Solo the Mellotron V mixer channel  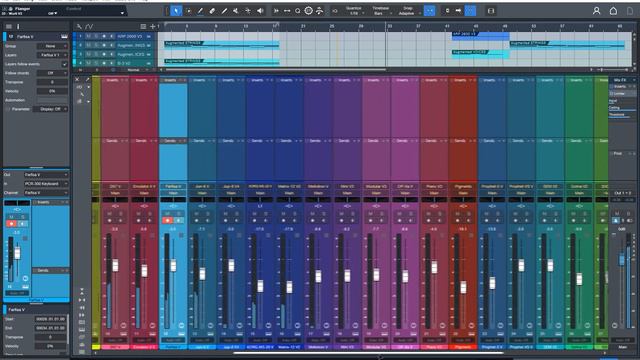point(324,214)
